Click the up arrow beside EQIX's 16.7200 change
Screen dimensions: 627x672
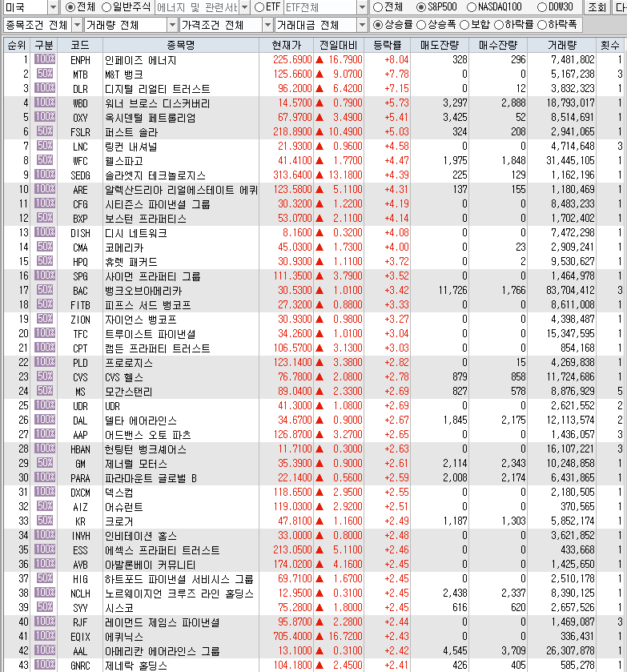[320, 637]
